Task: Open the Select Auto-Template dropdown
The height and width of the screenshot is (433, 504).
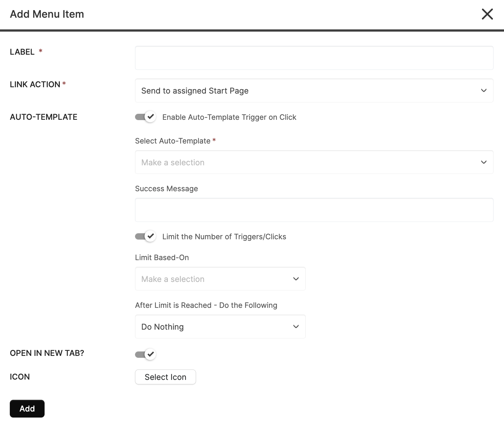Action: [314, 162]
